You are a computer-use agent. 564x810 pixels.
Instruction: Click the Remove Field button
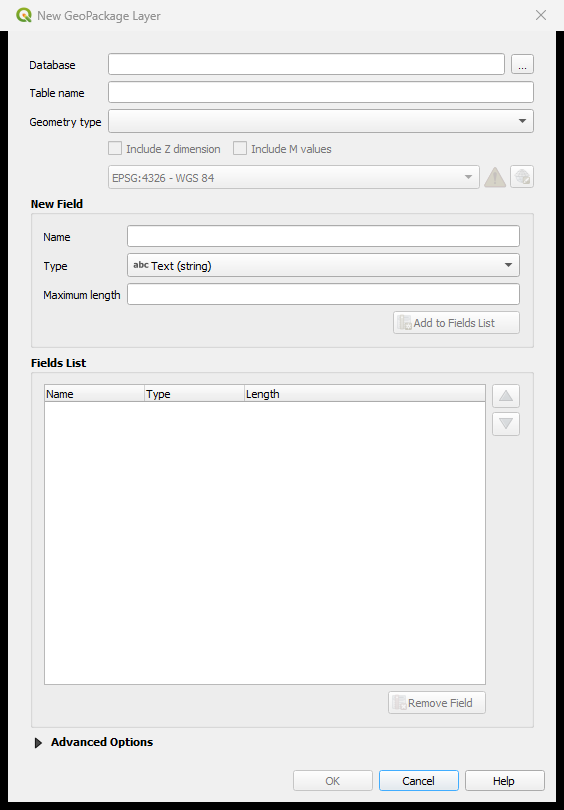pyautogui.click(x=437, y=703)
